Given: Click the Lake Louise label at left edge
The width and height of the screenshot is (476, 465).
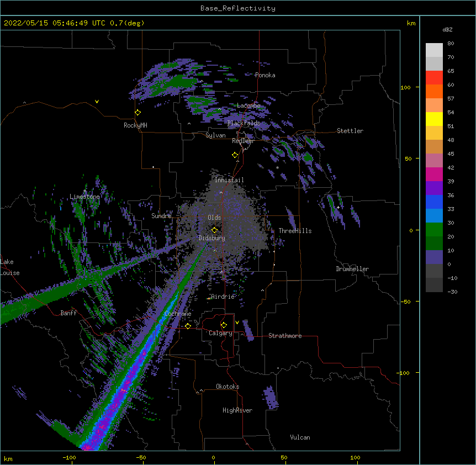Looking at the screenshot, I should 10,267.
